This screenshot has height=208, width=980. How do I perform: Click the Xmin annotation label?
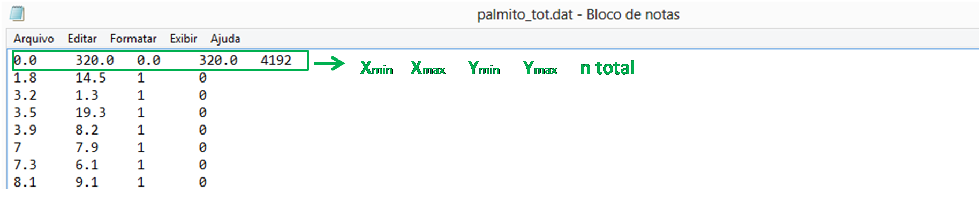[376, 68]
